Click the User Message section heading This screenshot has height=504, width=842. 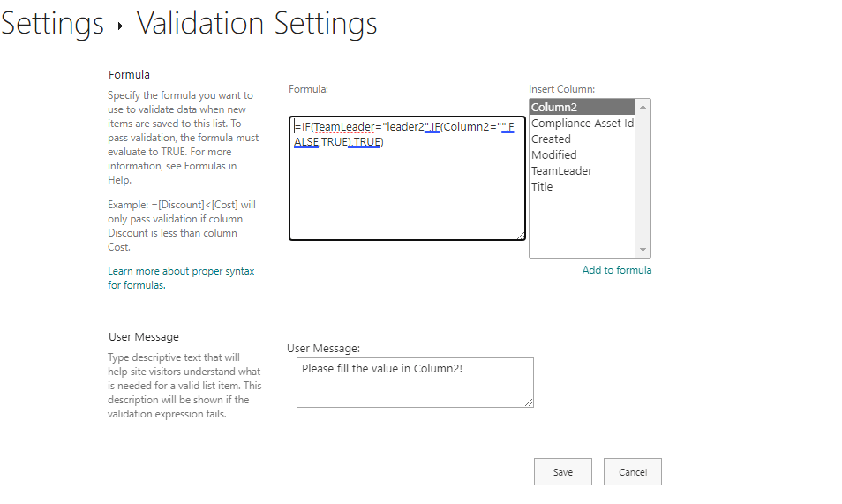coord(143,337)
